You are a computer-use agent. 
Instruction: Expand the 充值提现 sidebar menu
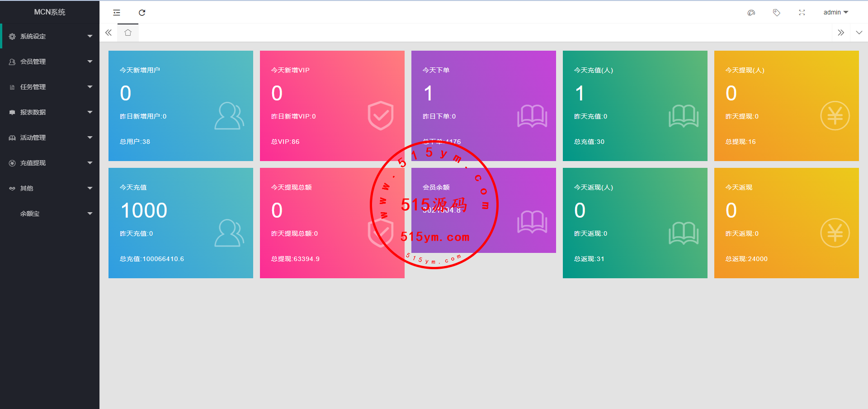pyautogui.click(x=50, y=163)
